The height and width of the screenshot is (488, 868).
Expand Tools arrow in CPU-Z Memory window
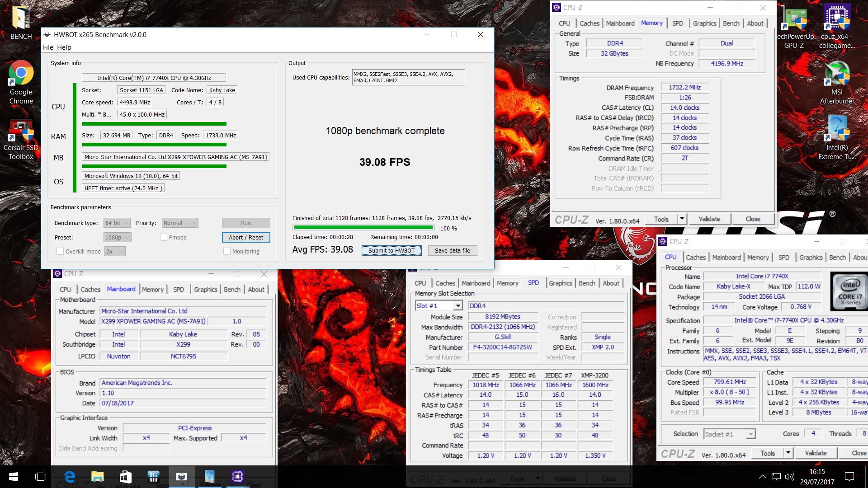point(682,219)
